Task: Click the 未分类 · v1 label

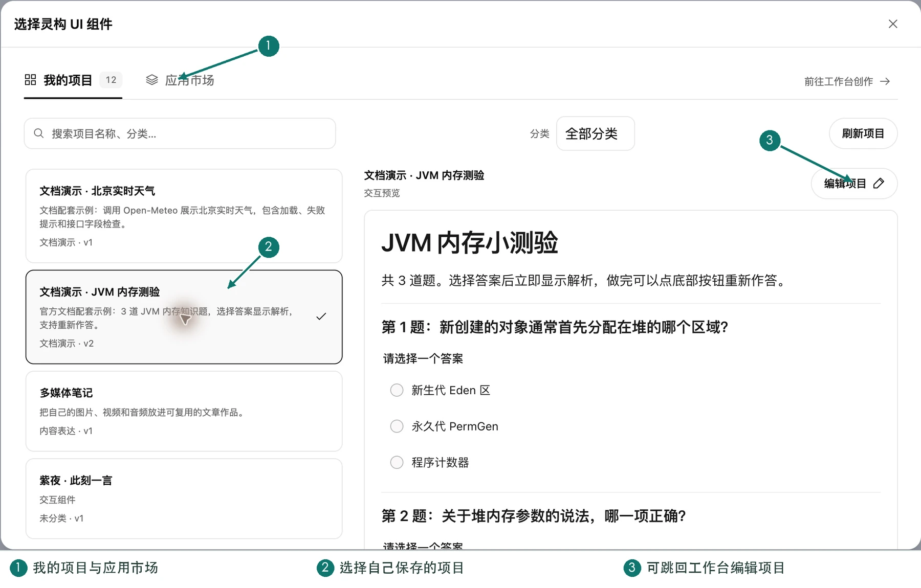Action: pos(61,518)
